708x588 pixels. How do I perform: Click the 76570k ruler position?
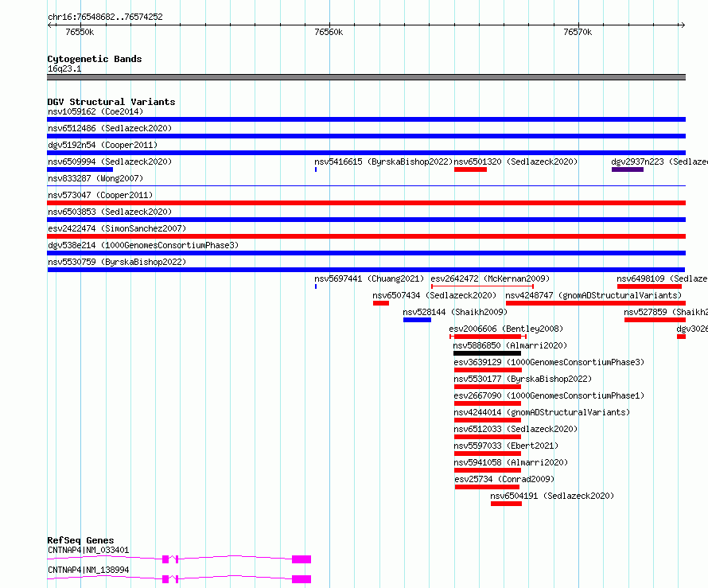578,32
